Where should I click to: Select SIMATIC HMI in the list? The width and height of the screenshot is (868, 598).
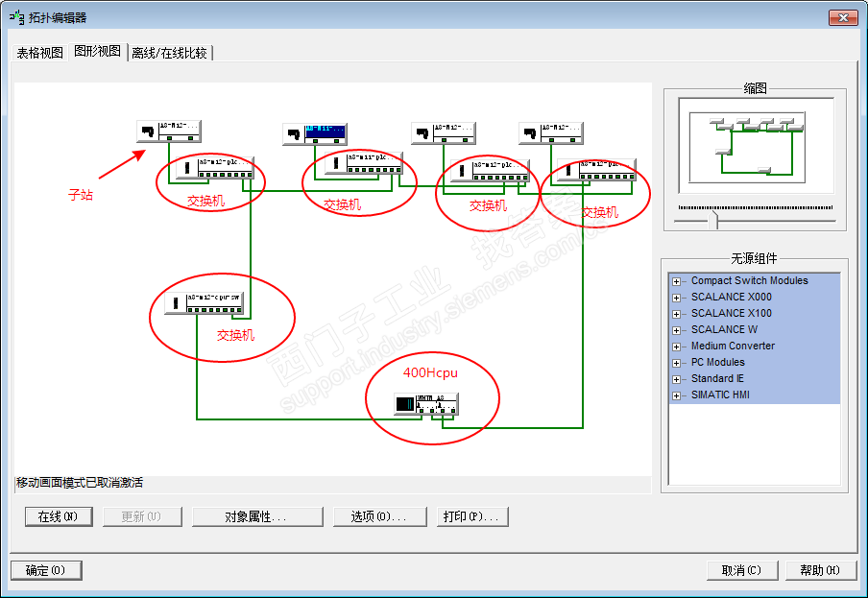[719, 395]
